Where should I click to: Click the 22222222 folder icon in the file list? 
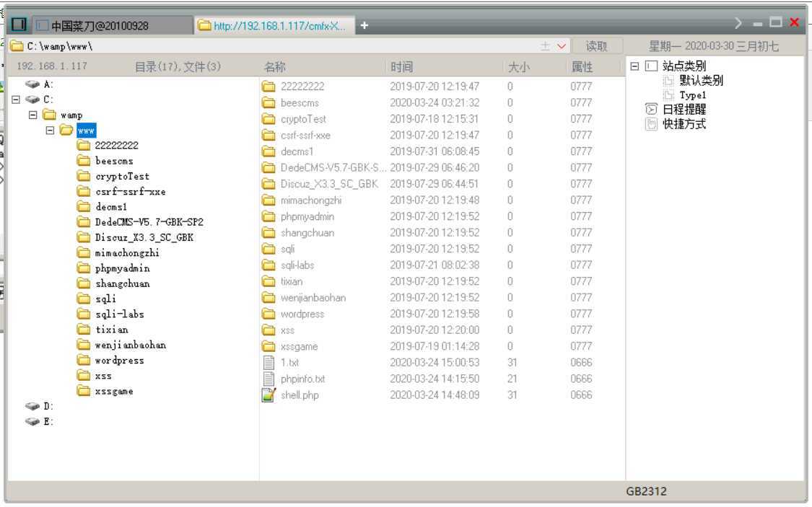[x=269, y=87]
